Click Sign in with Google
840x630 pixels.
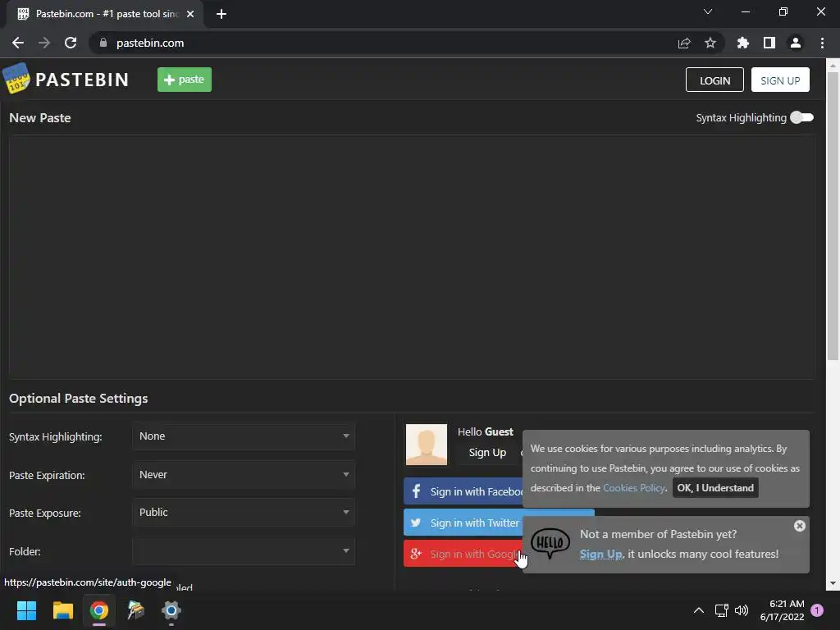pos(463,554)
